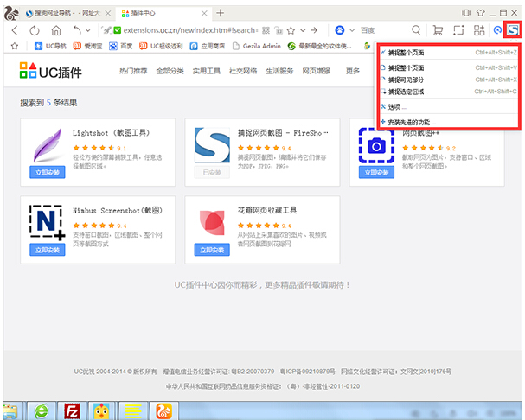
Task: Switch to the 搜狗网址导航 tab
Action: pyautogui.click(x=63, y=13)
